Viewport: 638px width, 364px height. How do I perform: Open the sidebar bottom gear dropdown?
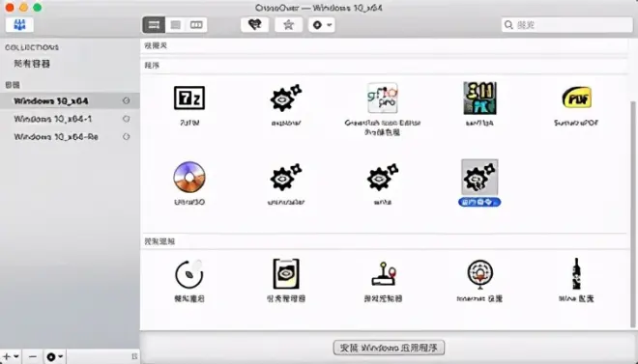click(54, 356)
